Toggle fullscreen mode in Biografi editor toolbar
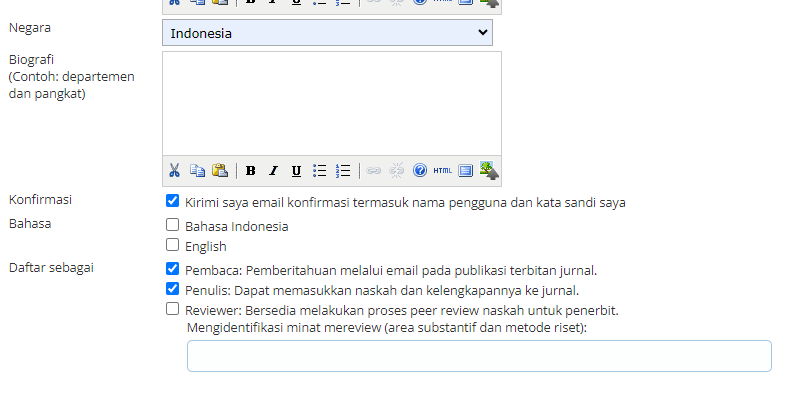 tap(465, 171)
